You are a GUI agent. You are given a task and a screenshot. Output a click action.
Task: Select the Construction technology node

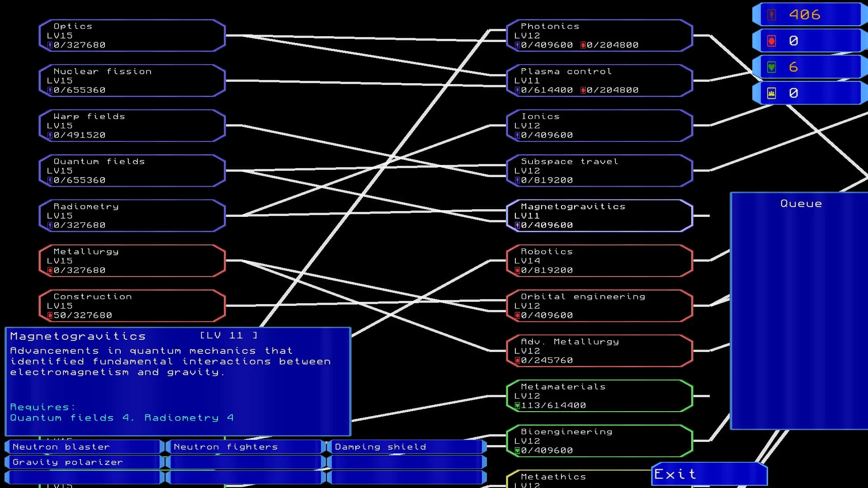(x=132, y=306)
